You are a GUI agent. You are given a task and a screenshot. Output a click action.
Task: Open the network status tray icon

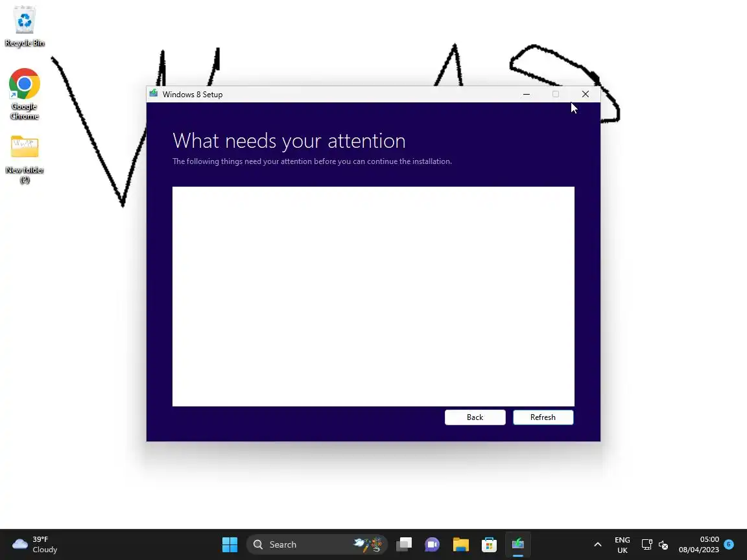point(646,544)
